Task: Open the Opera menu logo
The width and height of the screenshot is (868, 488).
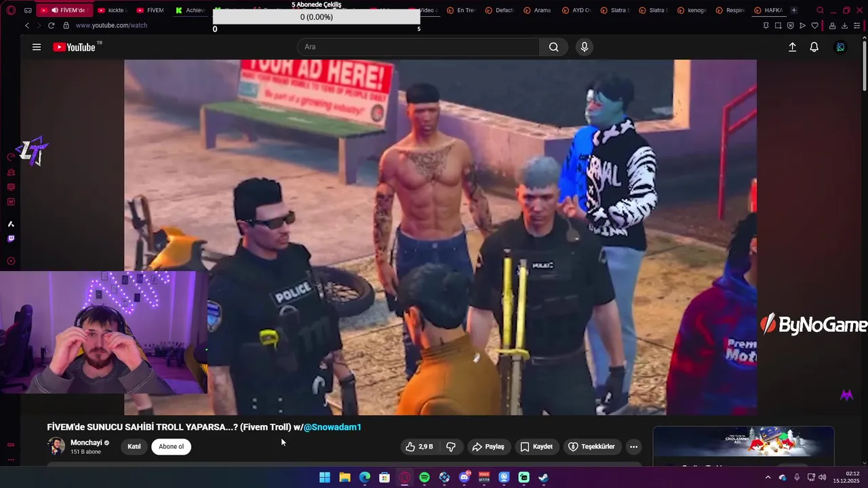Action: 11,10
